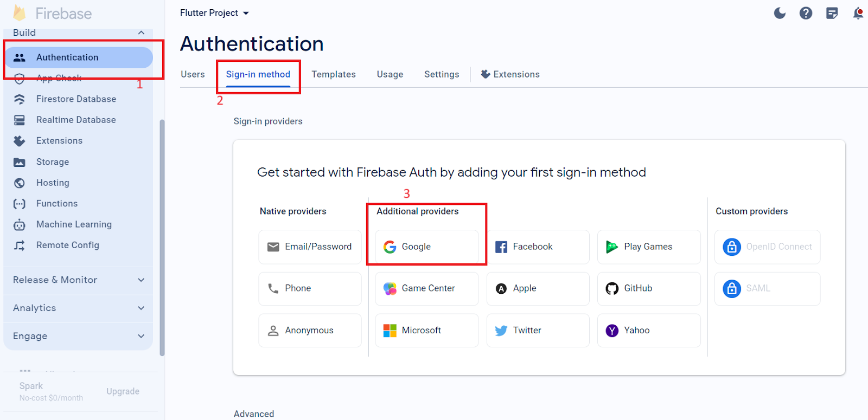
Task: Click the Phone handset icon
Action: 273,289
